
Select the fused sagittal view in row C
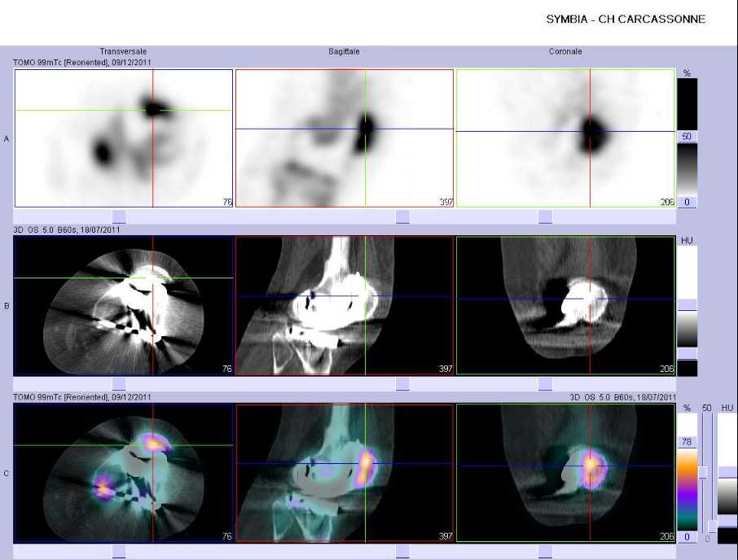345,473
